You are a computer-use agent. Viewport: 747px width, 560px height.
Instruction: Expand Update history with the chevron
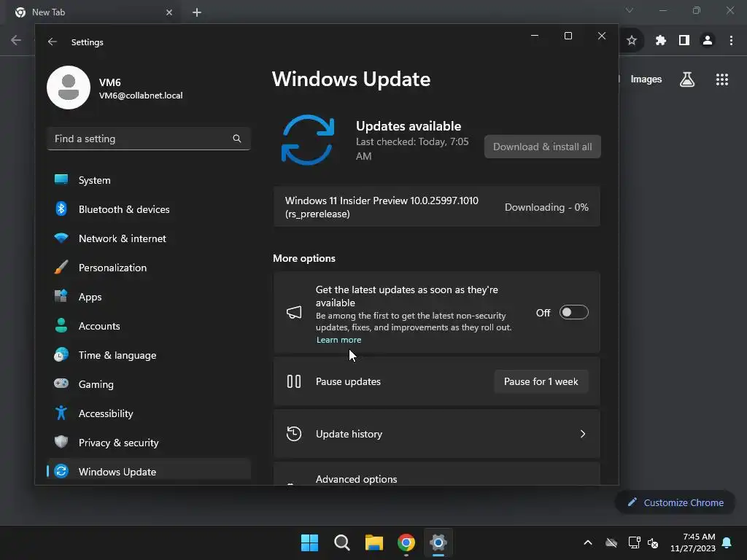point(582,434)
